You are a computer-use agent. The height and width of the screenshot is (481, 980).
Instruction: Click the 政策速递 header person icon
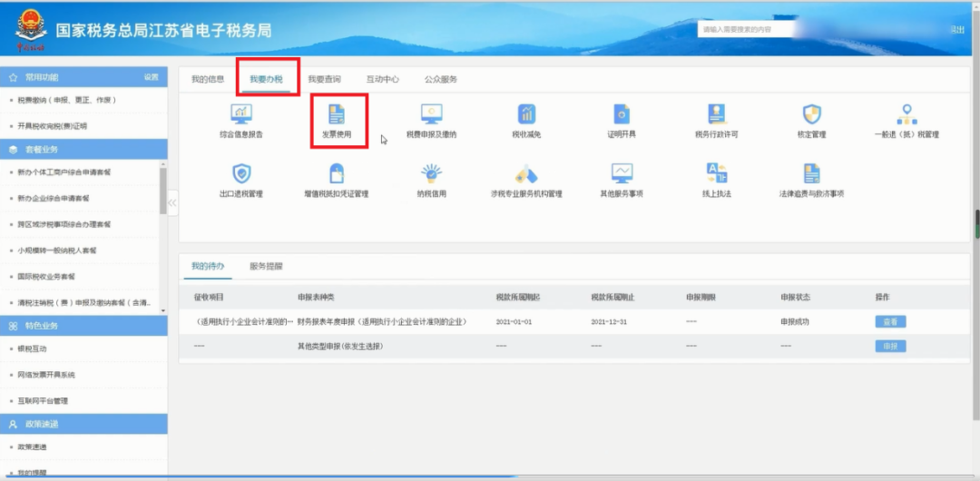13,424
